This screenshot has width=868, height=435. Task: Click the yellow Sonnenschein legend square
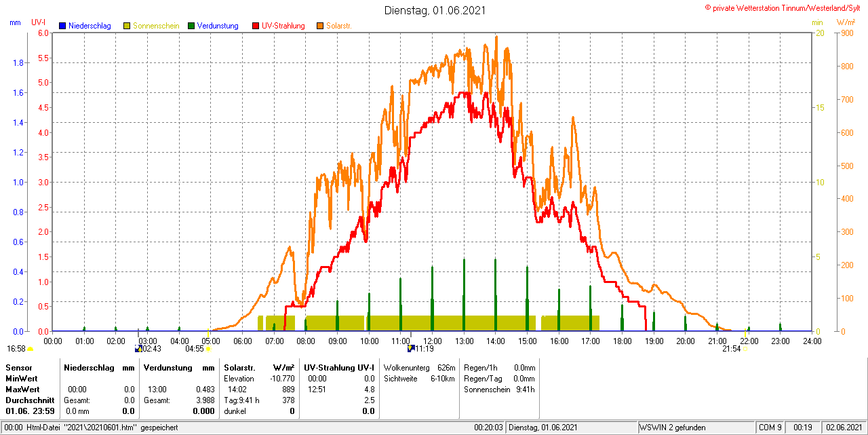(127, 26)
